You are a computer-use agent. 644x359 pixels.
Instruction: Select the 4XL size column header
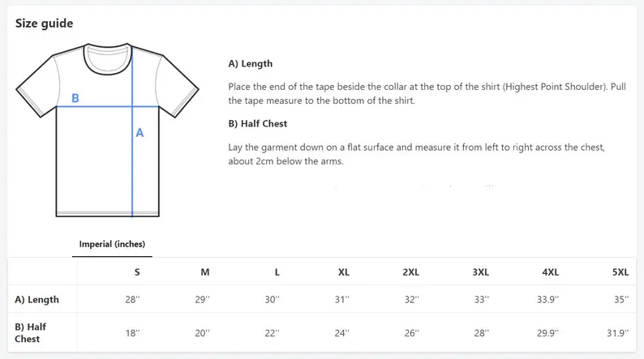550,272
